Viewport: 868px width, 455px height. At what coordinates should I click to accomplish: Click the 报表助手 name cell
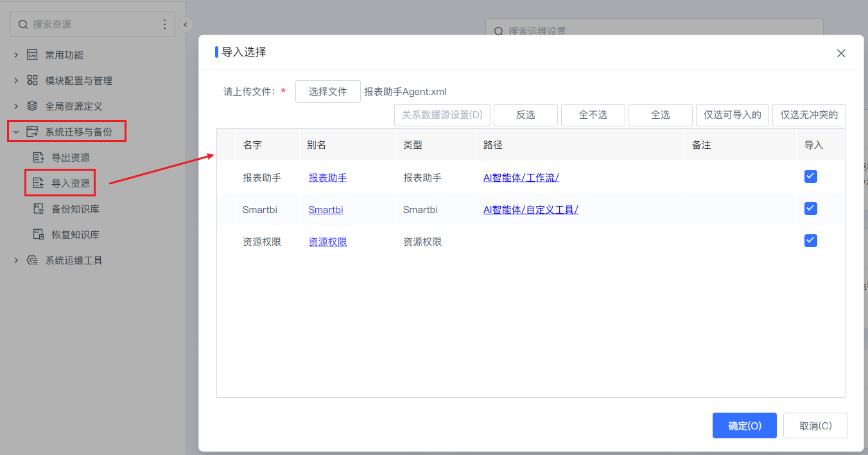(x=262, y=177)
